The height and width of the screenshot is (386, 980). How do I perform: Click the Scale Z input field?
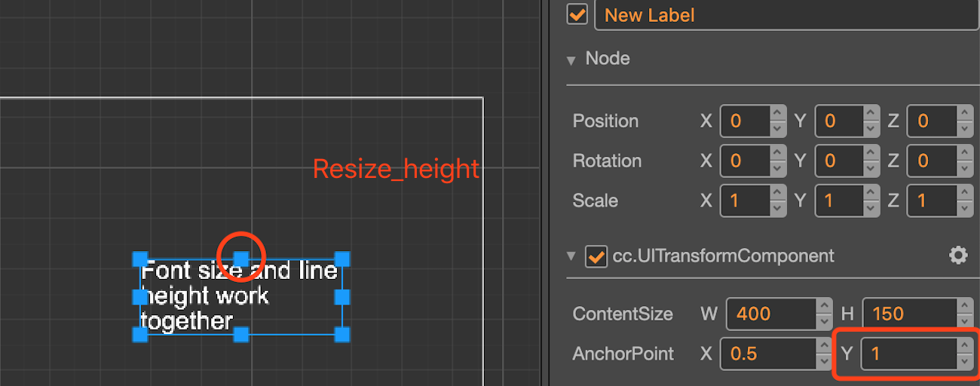[x=933, y=201]
